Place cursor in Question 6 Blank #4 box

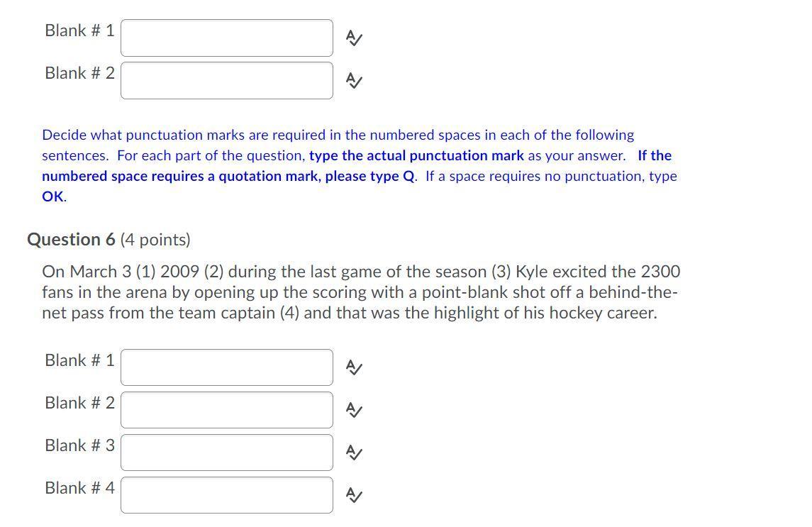click(x=227, y=495)
